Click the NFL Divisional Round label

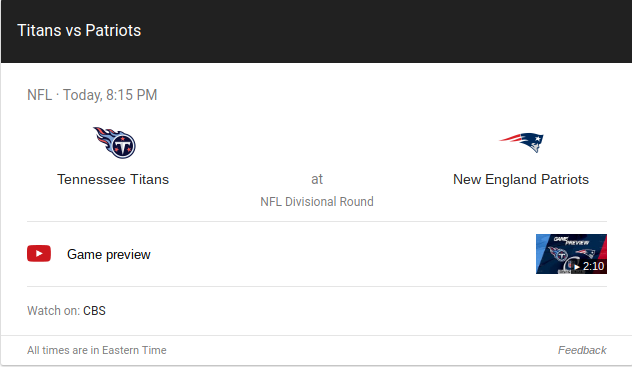tap(317, 201)
